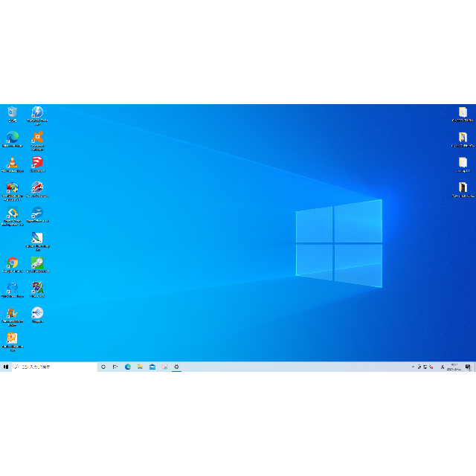Open the EaseUS Todo Backup Free shortcut

pyautogui.click(x=13, y=216)
